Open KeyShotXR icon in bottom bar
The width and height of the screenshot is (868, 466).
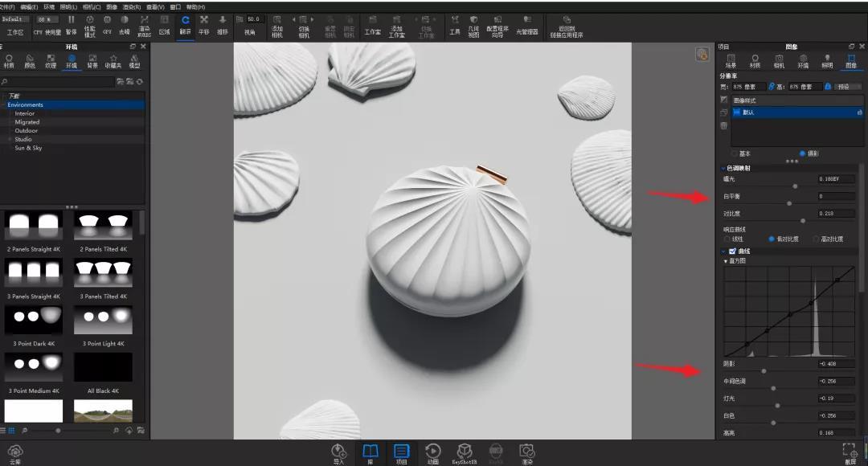[x=465, y=453]
